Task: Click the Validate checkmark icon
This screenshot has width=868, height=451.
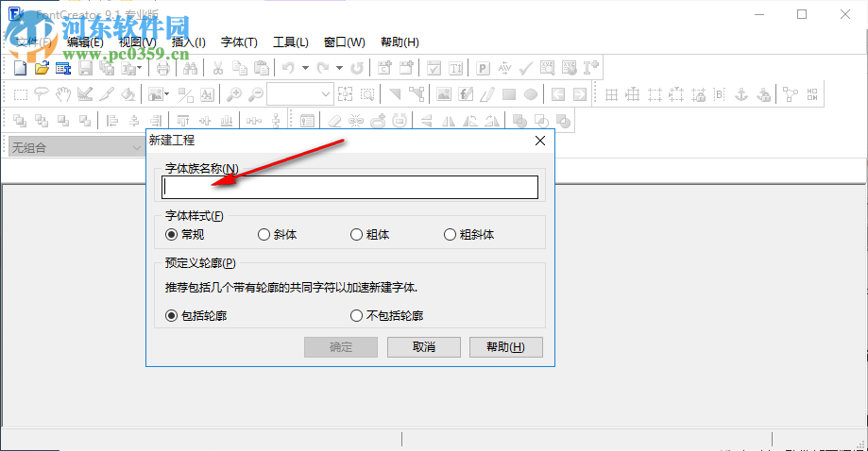Action: point(526,68)
